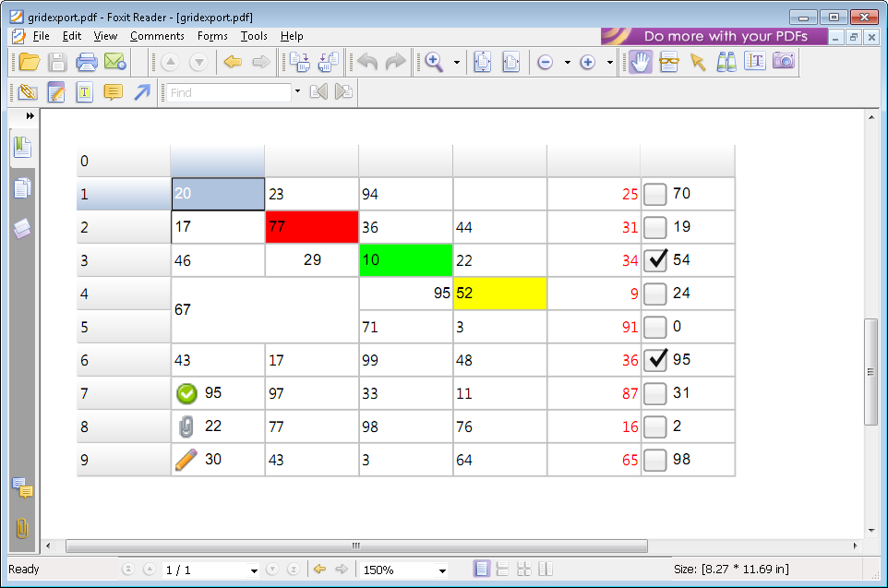Tick the checkbox next to 24
This screenshot has width=888, height=588.
[654, 294]
